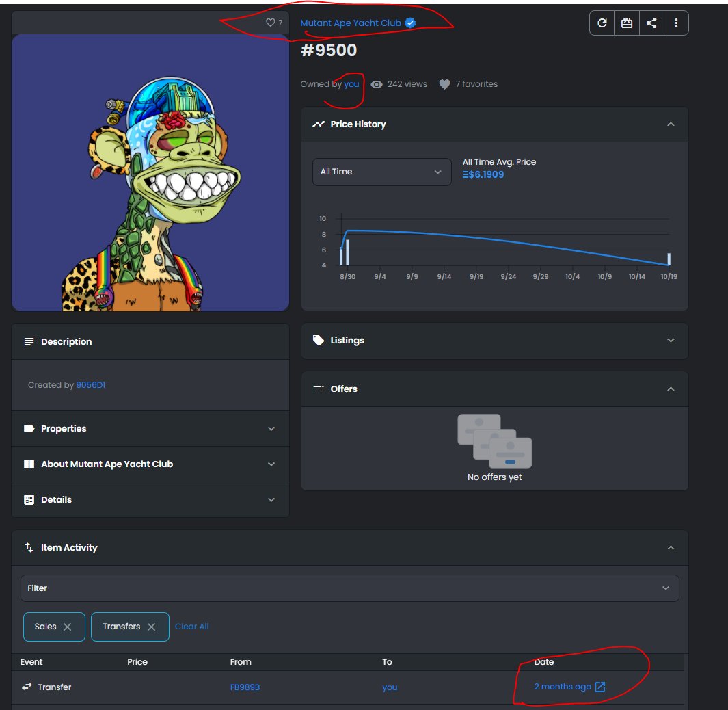Open the three-dot more options menu
The width and height of the screenshot is (728, 710).
pos(676,23)
